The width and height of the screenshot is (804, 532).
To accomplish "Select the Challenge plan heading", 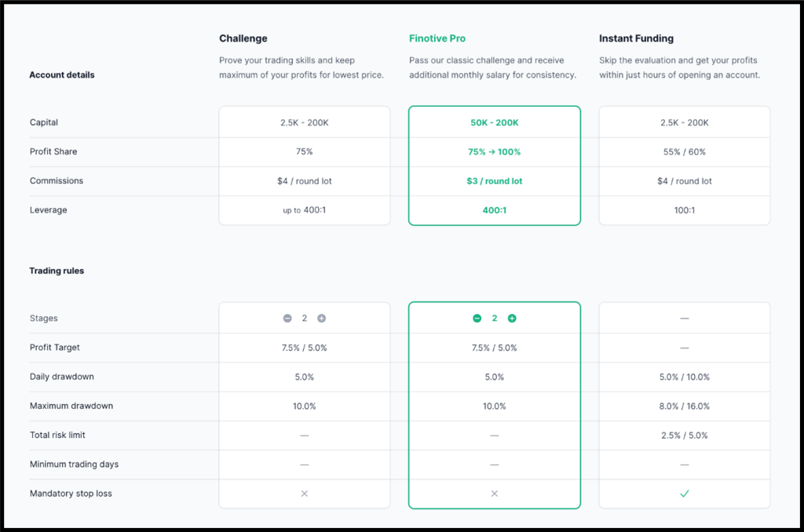I will click(243, 38).
